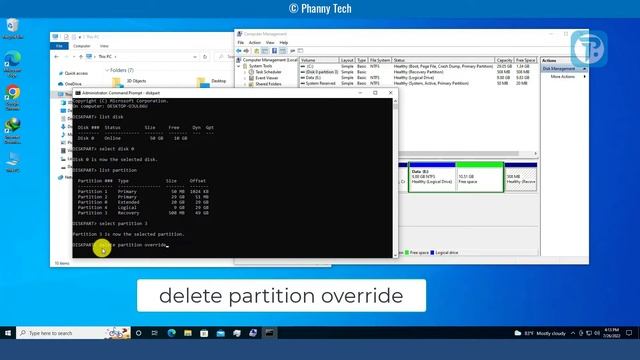This screenshot has width=640, height=360.
Task: Open This PC desktop shortcut
Action: click(x=13, y=162)
